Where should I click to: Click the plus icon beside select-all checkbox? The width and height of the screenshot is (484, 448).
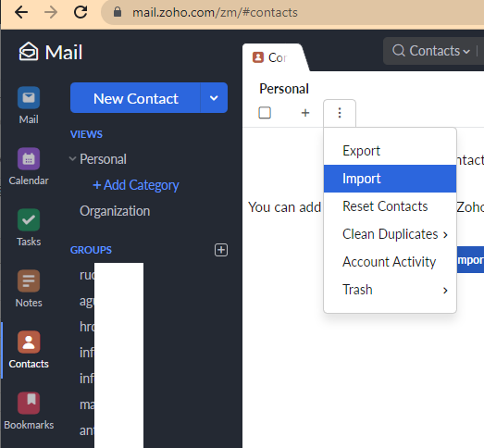[305, 113]
